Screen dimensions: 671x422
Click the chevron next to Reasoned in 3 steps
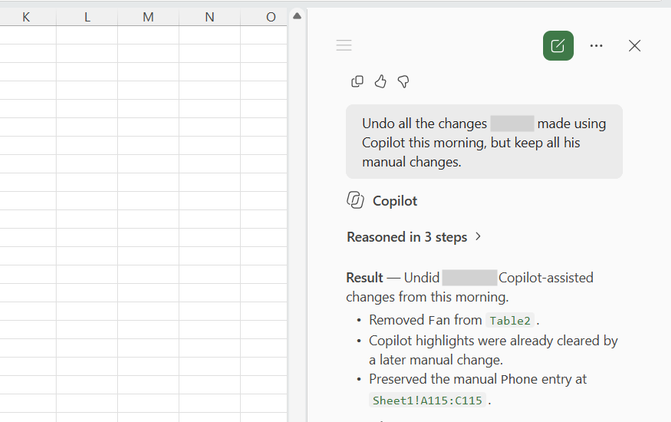(478, 236)
